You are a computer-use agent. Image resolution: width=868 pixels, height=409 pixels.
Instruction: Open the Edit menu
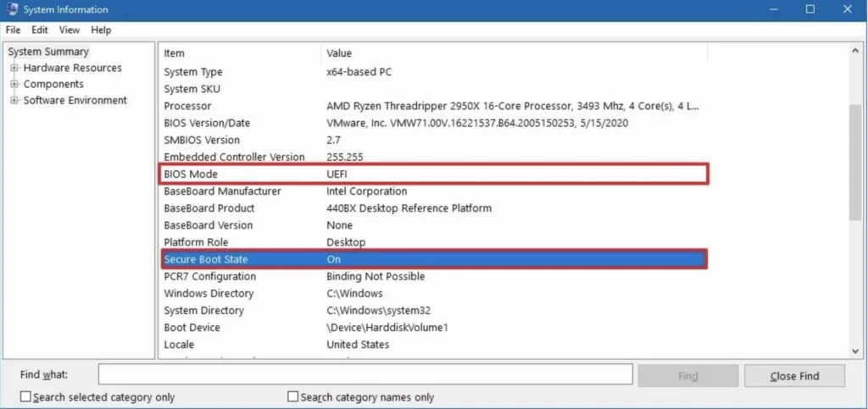[x=39, y=30]
